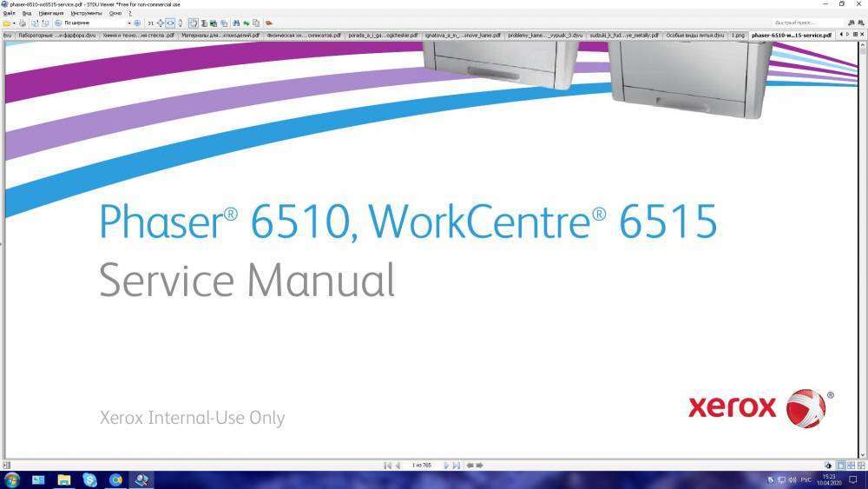Toggle fit-to-width view mode button
The width and height of the screenshot is (868, 489).
point(171,23)
